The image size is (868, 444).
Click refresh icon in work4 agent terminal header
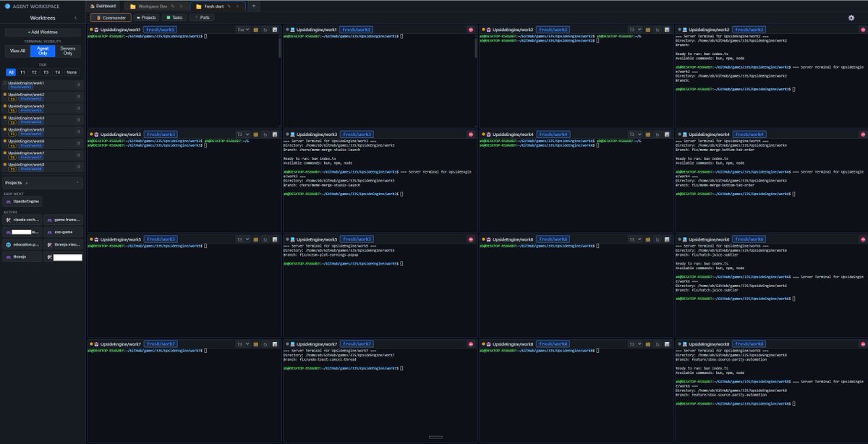(x=658, y=134)
